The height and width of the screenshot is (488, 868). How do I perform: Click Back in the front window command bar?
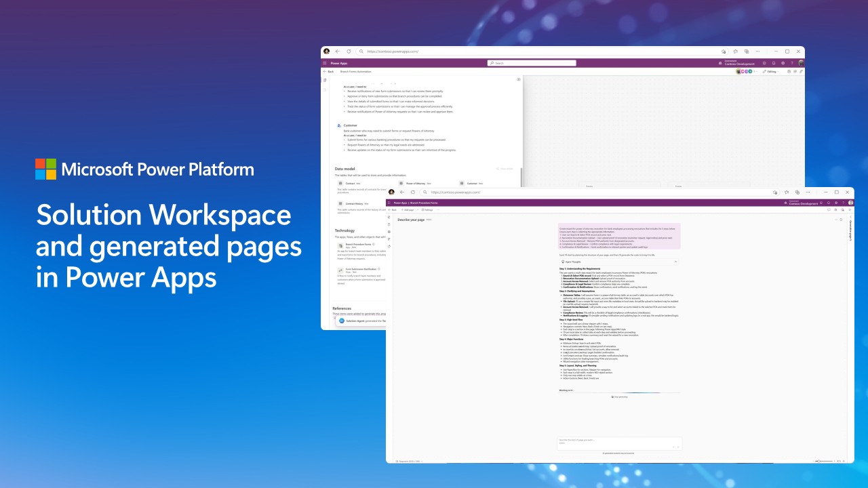pos(393,210)
